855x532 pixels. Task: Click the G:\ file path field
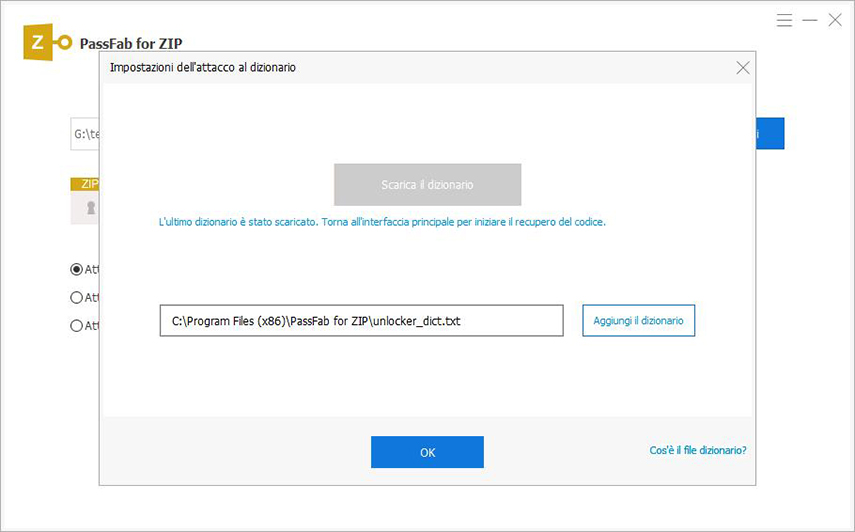[x=85, y=134]
